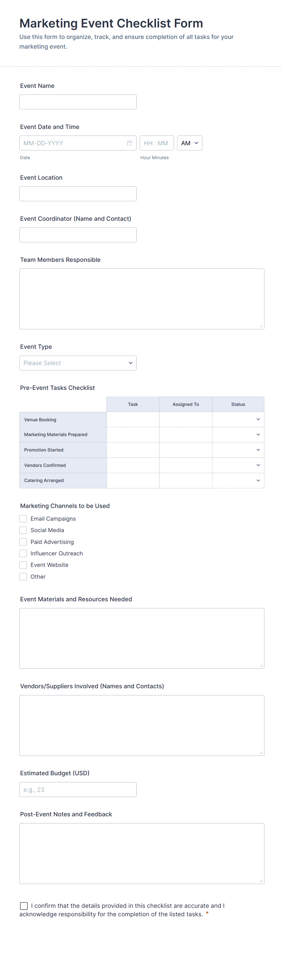Focus the Event Location text box
This screenshot has width=281, height=980.
[x=78, y=194]
